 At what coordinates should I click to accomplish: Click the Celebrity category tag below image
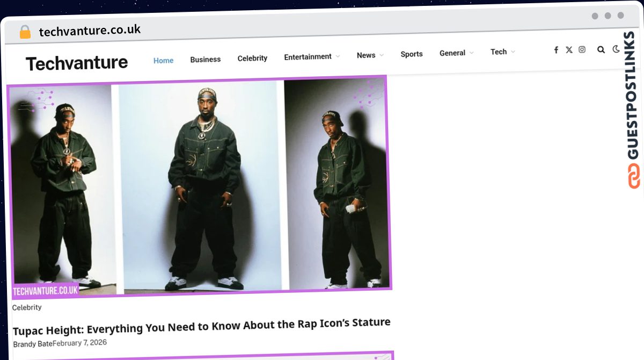27,307
